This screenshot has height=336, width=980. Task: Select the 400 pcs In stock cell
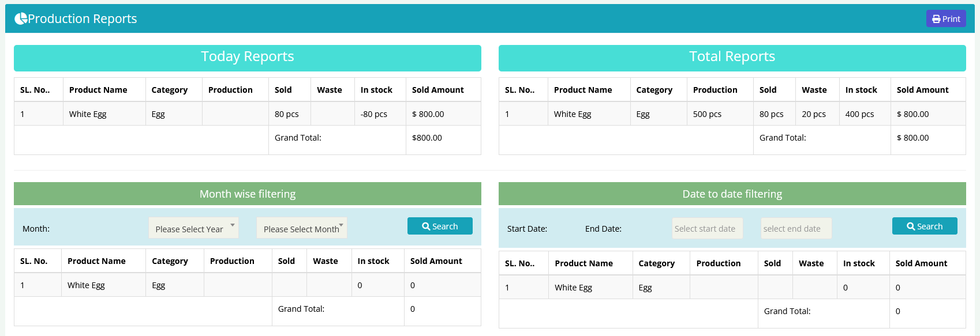point(859,114)
